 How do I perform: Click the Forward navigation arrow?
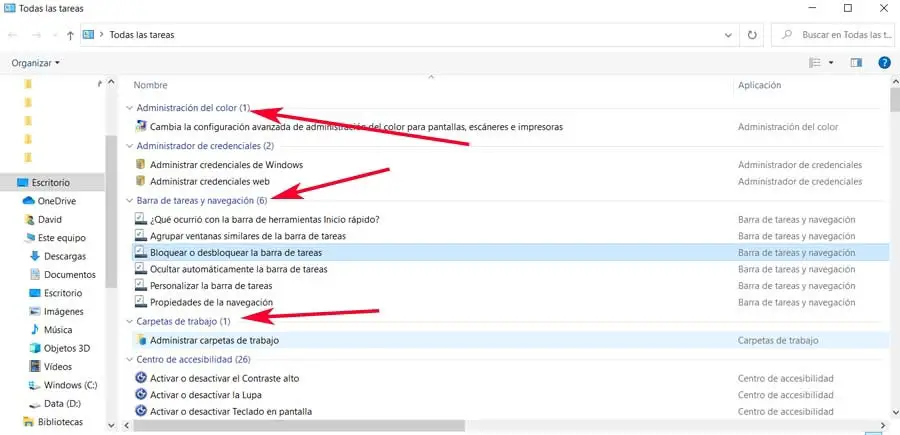pyautogui.click(x=36, y=35)
